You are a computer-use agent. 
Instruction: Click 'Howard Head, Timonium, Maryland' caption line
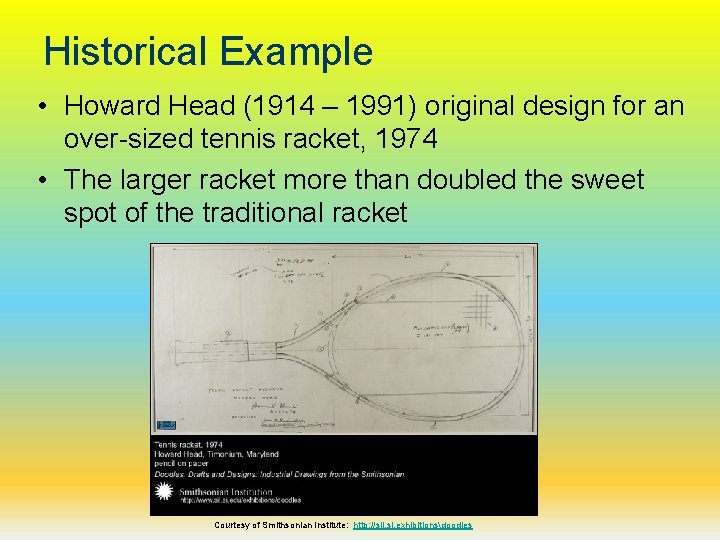coord(216,454)
